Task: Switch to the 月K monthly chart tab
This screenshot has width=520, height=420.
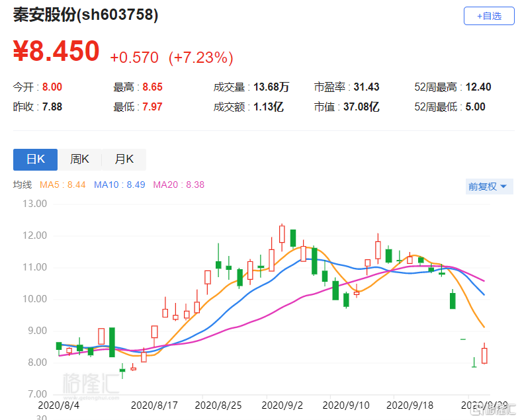Action: 124,159
